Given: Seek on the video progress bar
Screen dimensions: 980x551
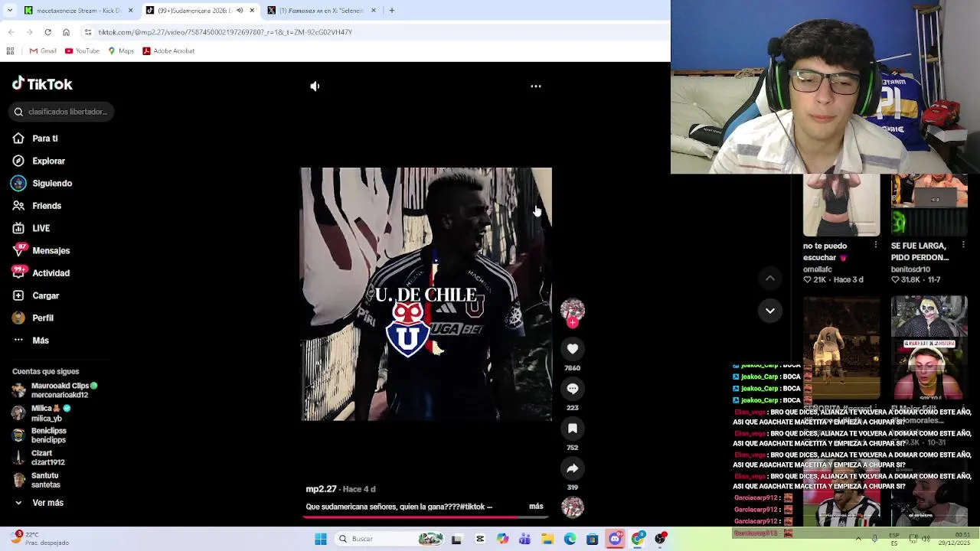Looking at the screenshot, I should (x=426, y=517).
